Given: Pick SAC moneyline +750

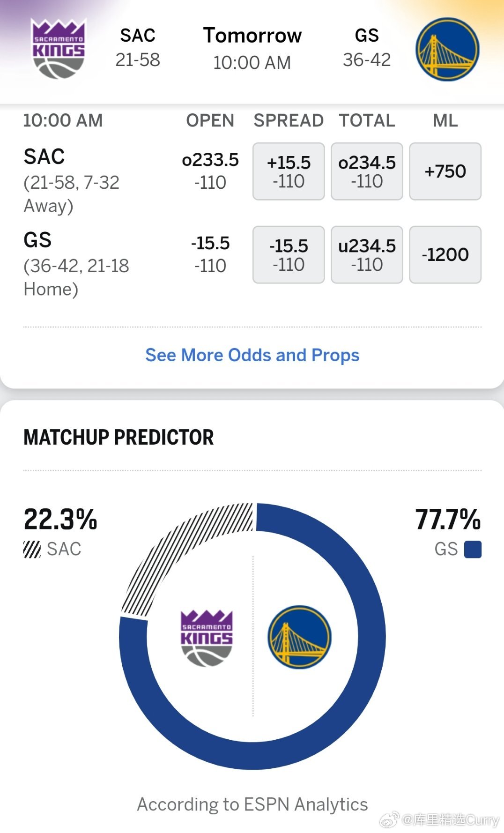Looking at the screenshot, I should [x=445, y=171].
